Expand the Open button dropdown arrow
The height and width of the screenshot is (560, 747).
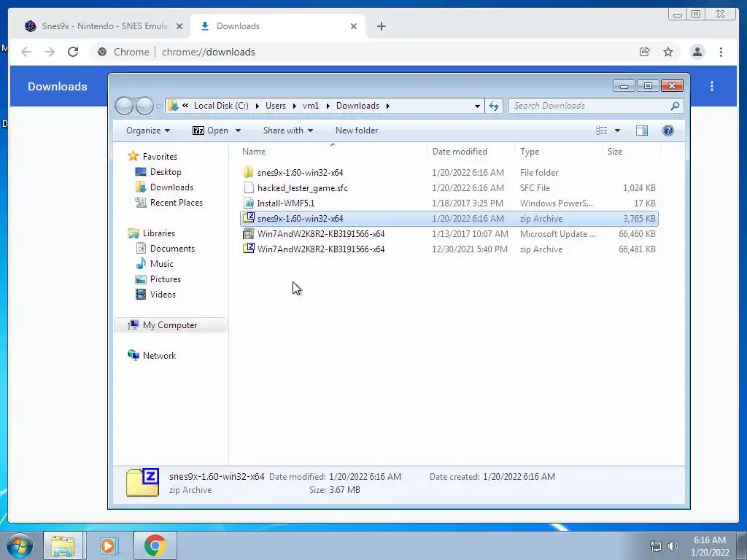point(238,131)
